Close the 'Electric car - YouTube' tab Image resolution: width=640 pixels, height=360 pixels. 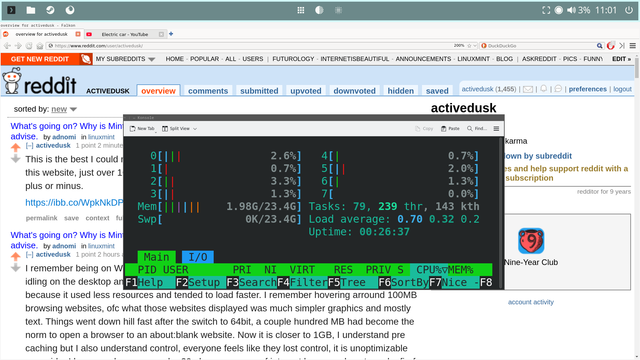point(161,34)
